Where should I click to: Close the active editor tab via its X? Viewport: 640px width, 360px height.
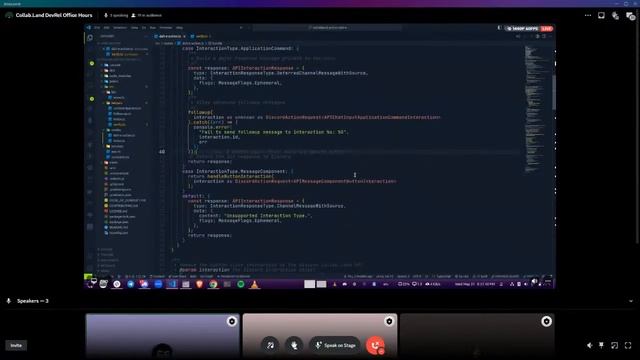[x=184, y=36]
